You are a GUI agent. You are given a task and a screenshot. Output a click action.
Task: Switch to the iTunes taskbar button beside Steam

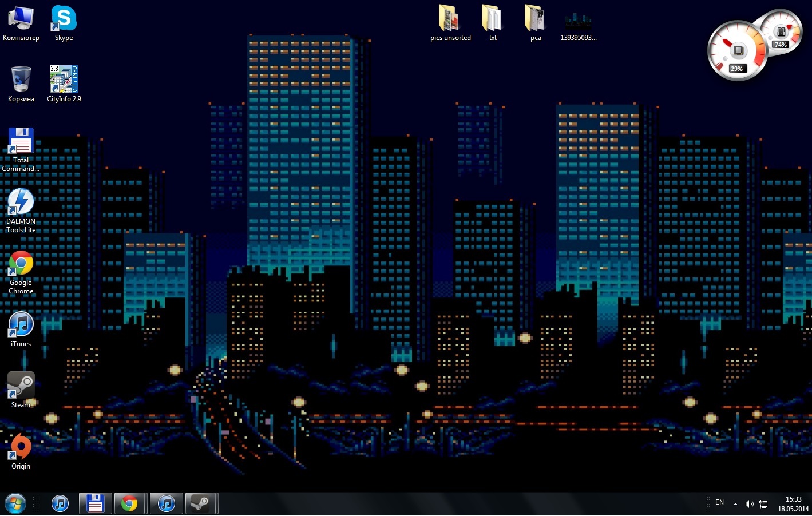click(167, 504)
